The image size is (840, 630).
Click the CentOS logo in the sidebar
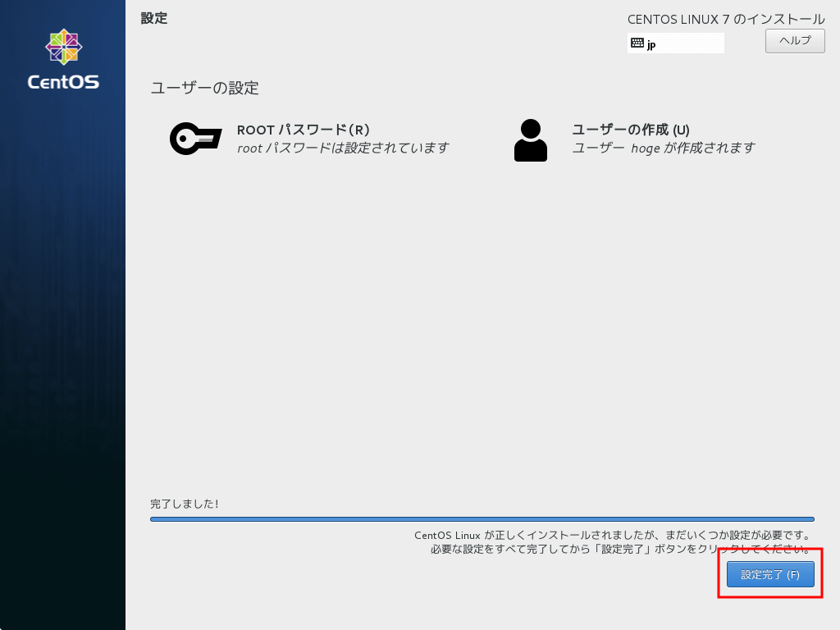pos(63,59)
